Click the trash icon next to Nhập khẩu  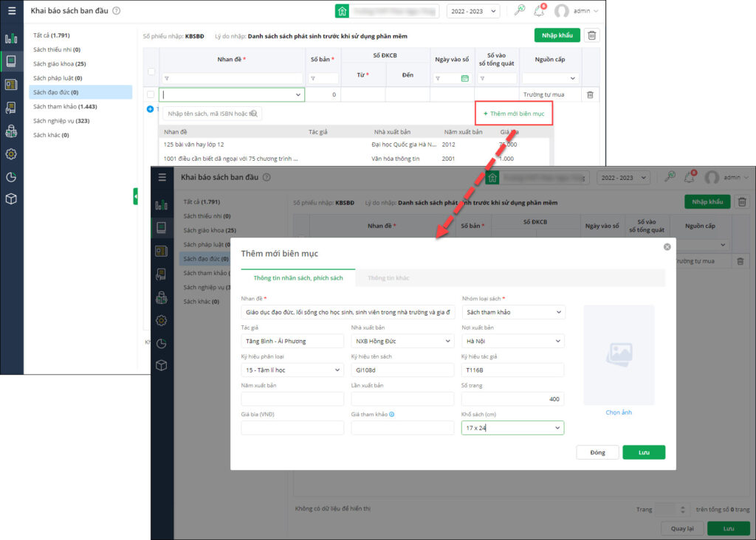tap(591, 35)
